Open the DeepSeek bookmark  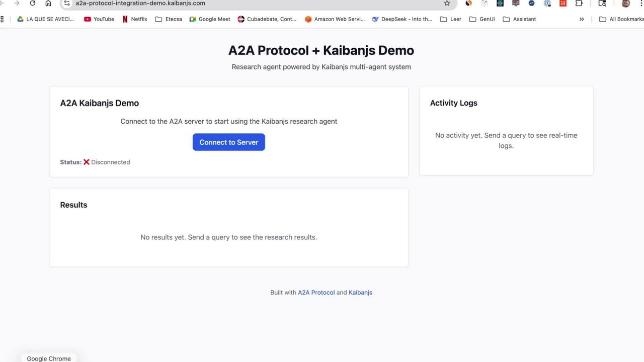pyautogui.click(x=402, y=19)
